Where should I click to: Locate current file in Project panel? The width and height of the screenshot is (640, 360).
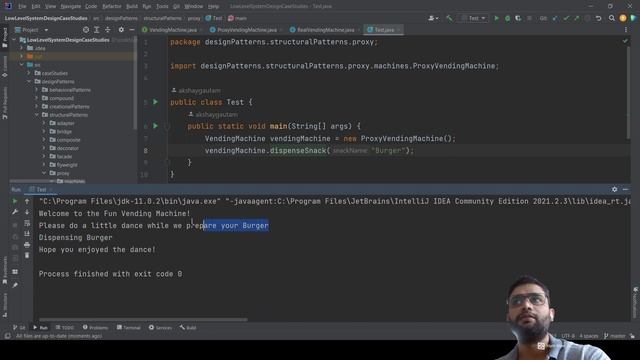tap(86, 30)
